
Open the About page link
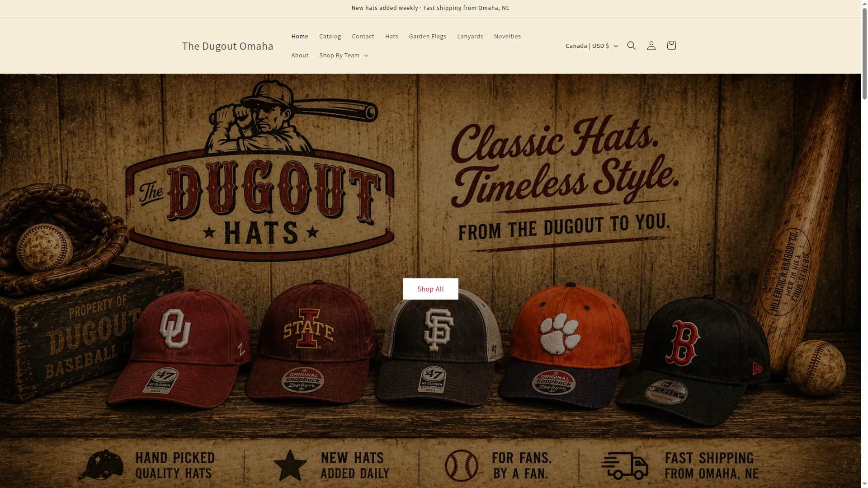point(300,55)
